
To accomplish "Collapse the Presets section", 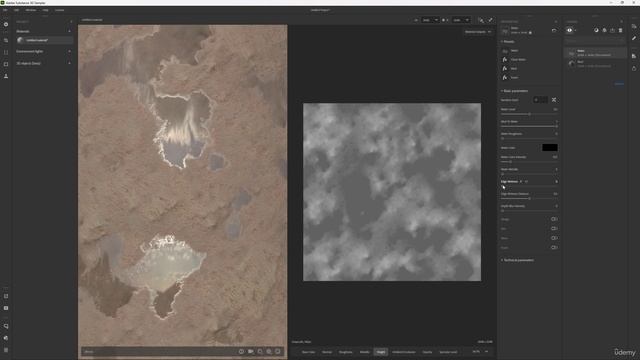I will click(x=508, y=42).
